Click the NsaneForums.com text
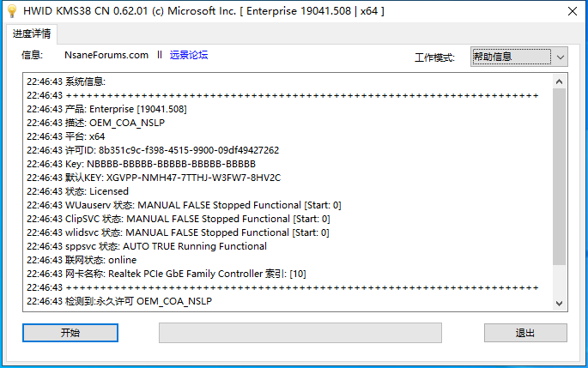Viewport: 588px width, 368px height. tap(106, 55)
